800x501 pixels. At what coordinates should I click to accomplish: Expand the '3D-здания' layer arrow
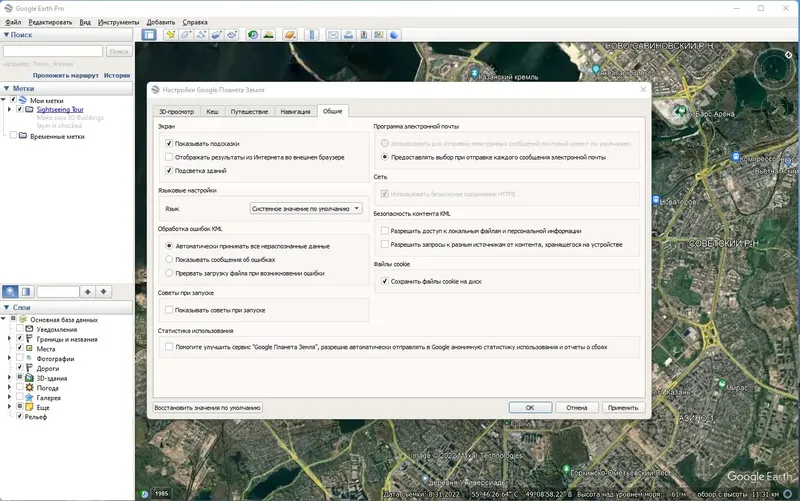[9, 378]
